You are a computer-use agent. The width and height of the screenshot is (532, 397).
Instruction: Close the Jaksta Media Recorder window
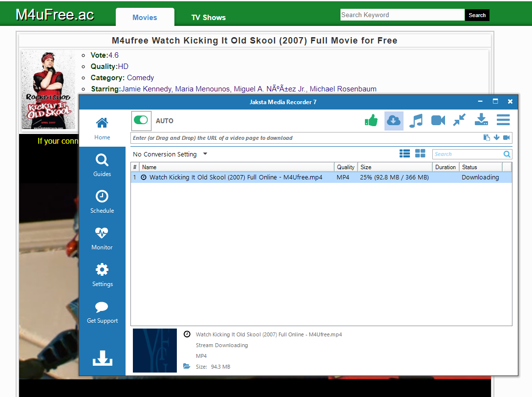[x=510, y=101]
